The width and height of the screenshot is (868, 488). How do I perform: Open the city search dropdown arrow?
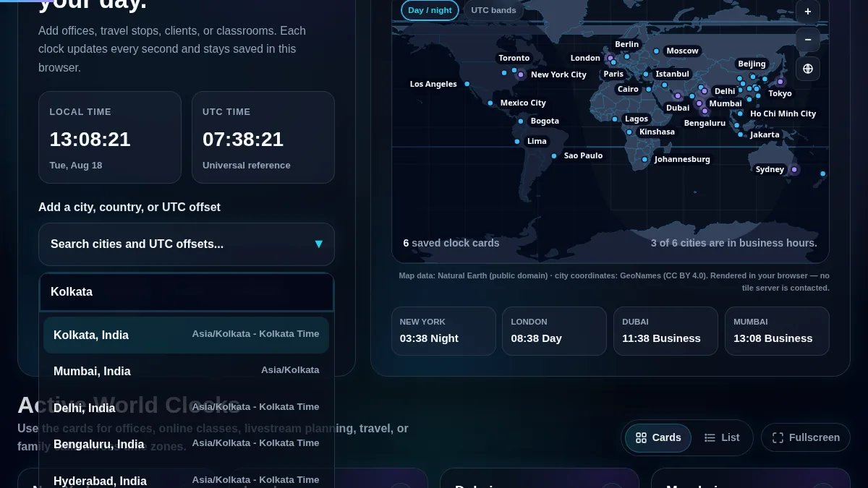pos(318,244)
